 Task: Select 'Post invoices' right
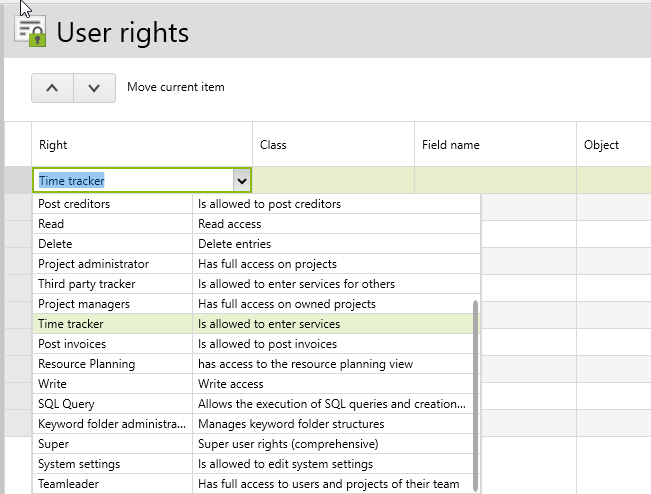click(x=73, y=344)
